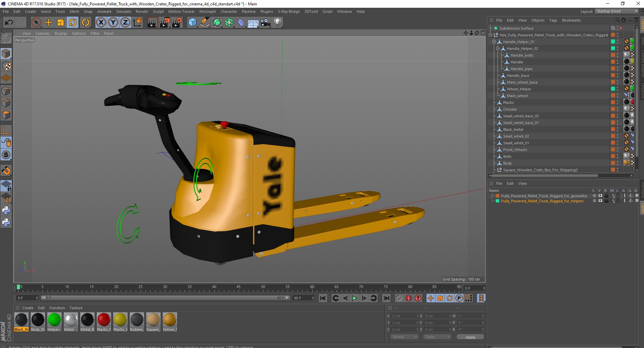Open material manager Create menu
This screenshot has width=644, height=348.
coord(28,308)
